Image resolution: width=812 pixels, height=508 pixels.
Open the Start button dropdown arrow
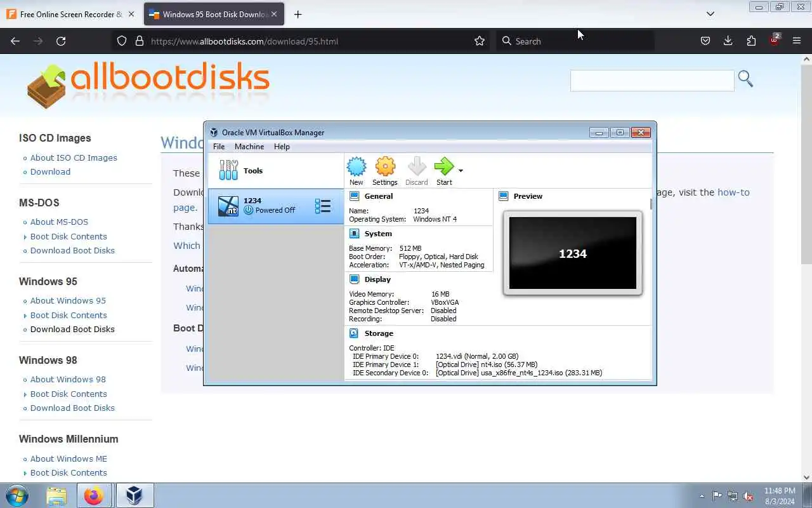[461, 171]
